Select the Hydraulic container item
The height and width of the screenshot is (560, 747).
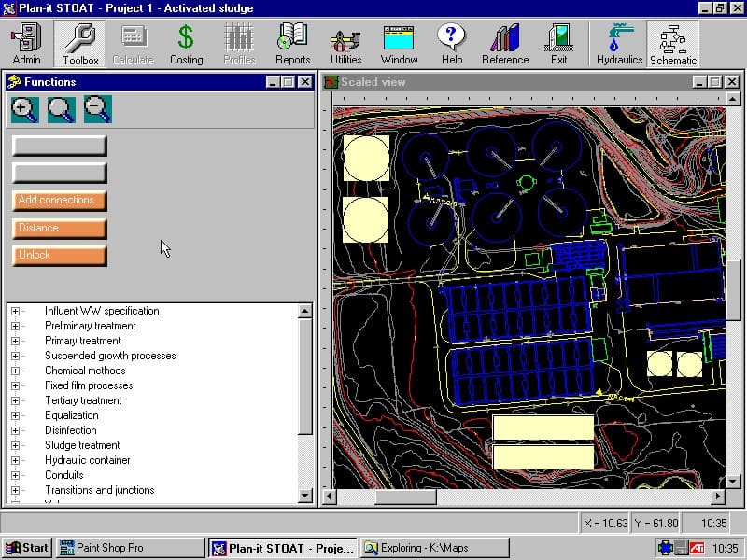(x=87, y=460)
